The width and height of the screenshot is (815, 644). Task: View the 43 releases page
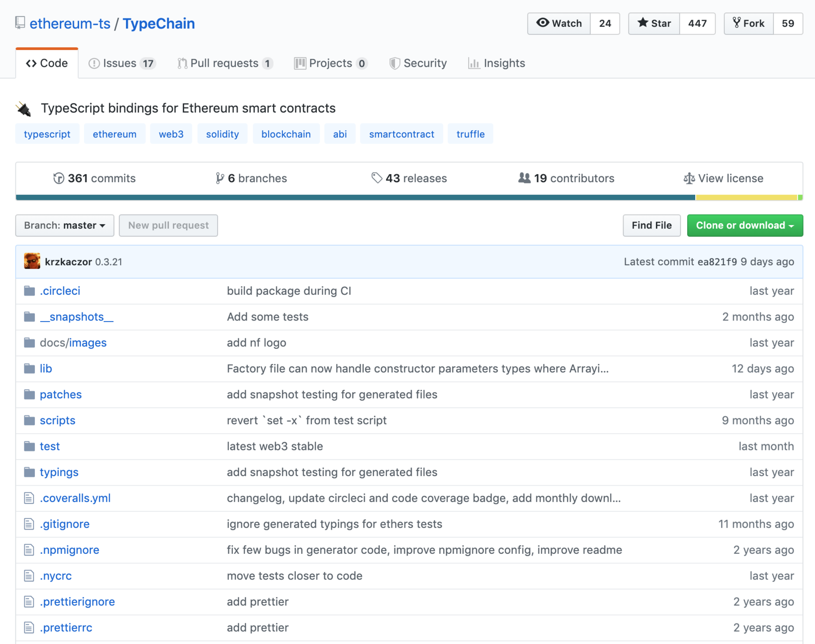click(409, 178)
